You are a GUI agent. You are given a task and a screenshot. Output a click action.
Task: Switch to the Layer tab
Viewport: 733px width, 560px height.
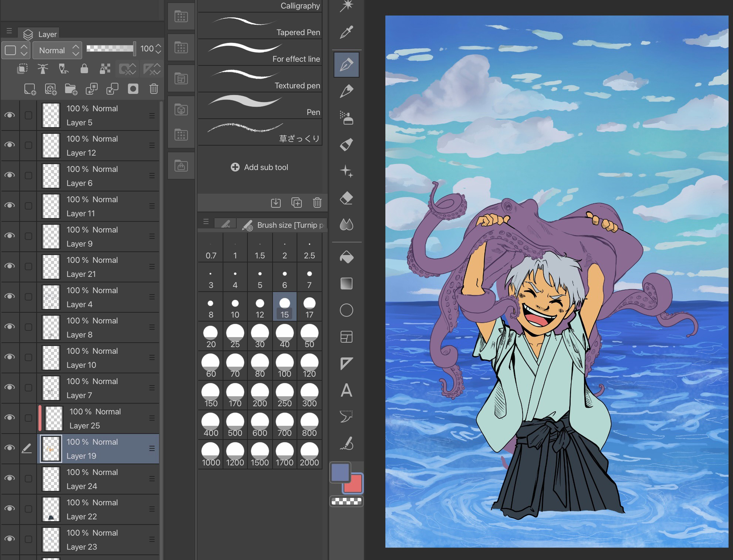click(x=39, y=34)
